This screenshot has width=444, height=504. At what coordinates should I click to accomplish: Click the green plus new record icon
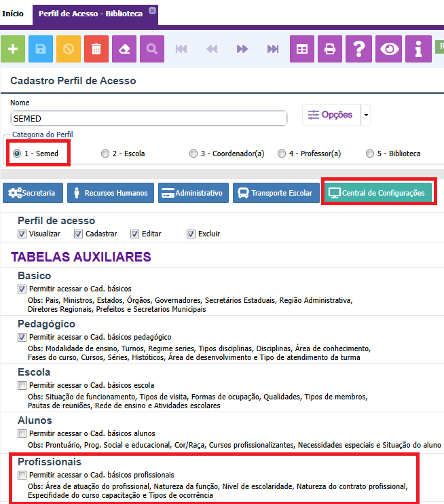[14, 49]
